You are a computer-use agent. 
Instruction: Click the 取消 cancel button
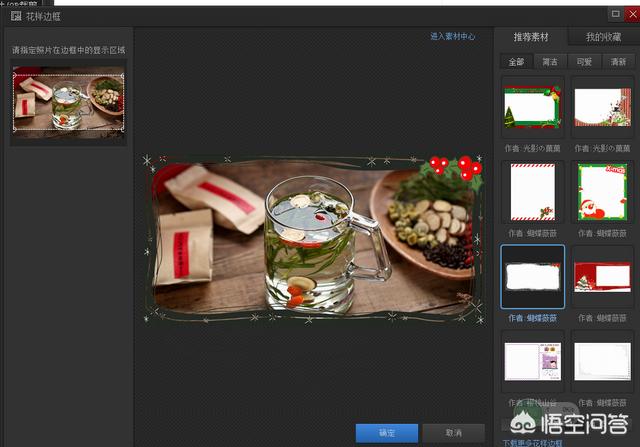tap(453, 433)
